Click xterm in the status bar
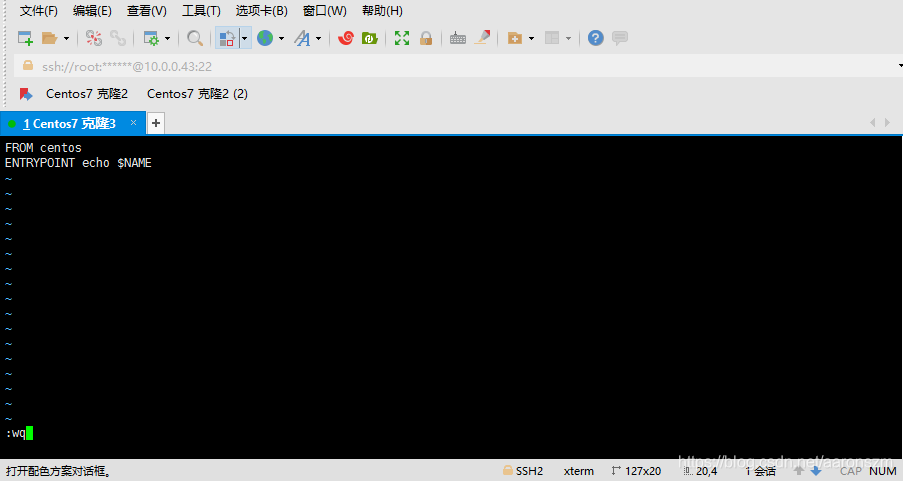Screen dimensions: 903x481 tap(579, 471)
